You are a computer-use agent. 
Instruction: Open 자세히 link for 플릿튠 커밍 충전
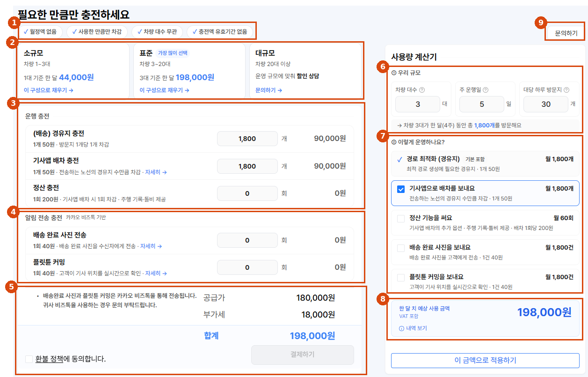pyautogui.click(x=156, y=273)
